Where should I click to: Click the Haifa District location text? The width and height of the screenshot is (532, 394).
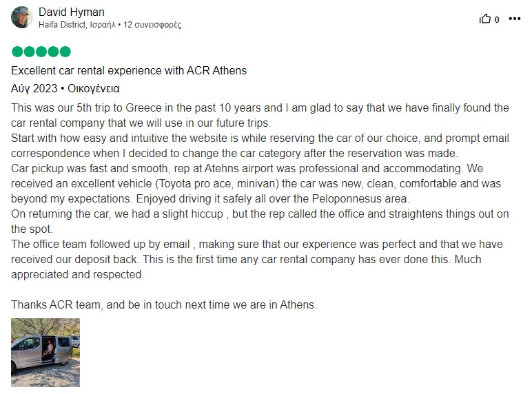pyautogui.click(x=77, y=25)
